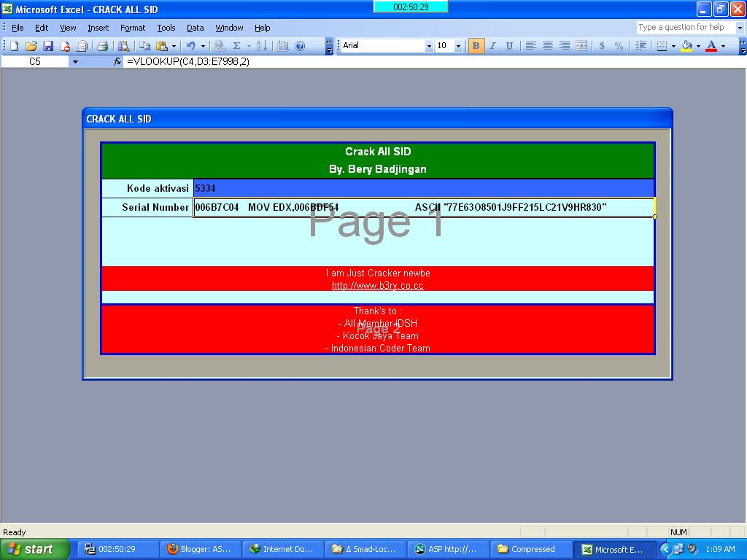This screenshot has width=747, height=560.
Task: Insert a hyperlink via toolbar icon
Action: pyautogui.click(x=220, y=46)
